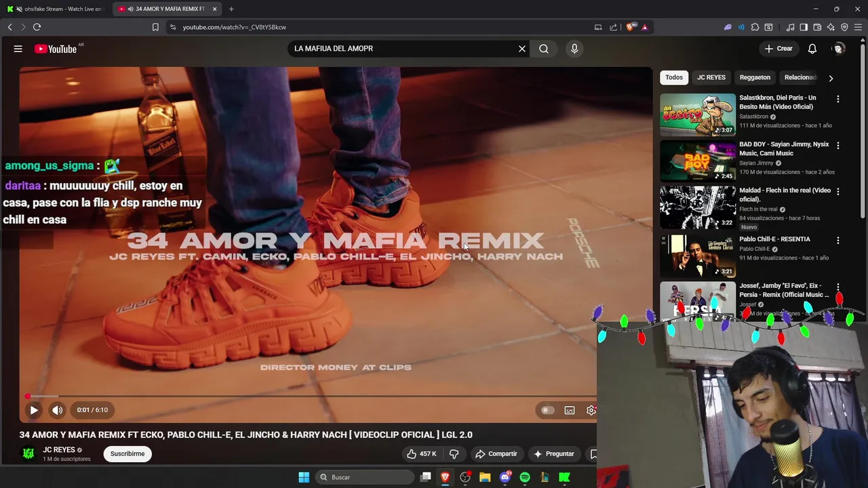This screenshot has width=868, height=488.
Task: Open BAD BOY video thumbnail
Action: point(698,161)
